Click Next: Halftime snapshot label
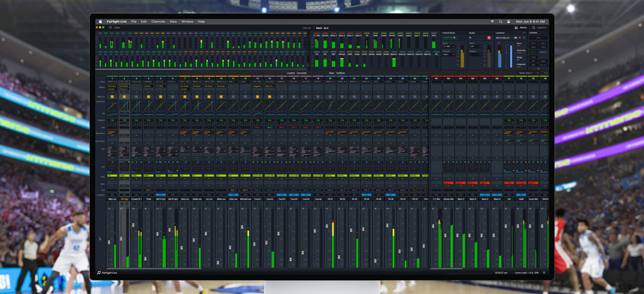This screenshot has height=294, width=644. [x=336, y=73]
